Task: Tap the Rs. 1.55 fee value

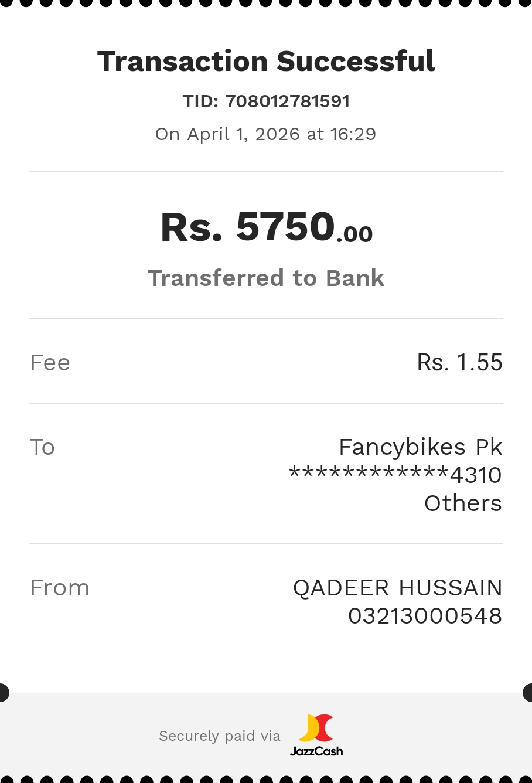Action: (459, 363)
